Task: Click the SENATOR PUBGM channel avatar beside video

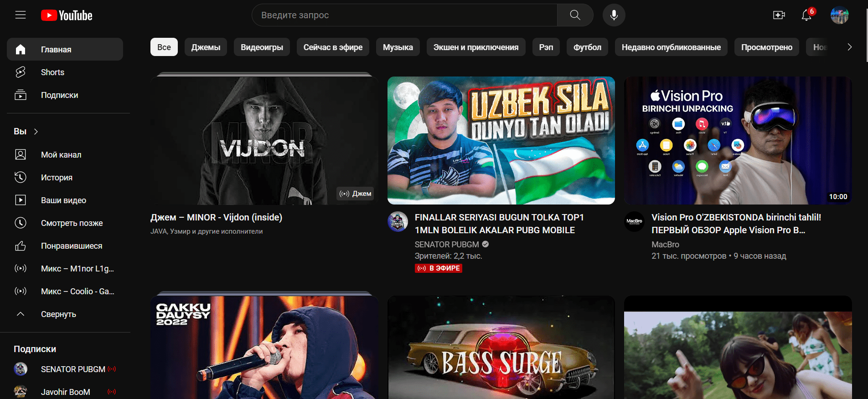Action: (398, 222)
